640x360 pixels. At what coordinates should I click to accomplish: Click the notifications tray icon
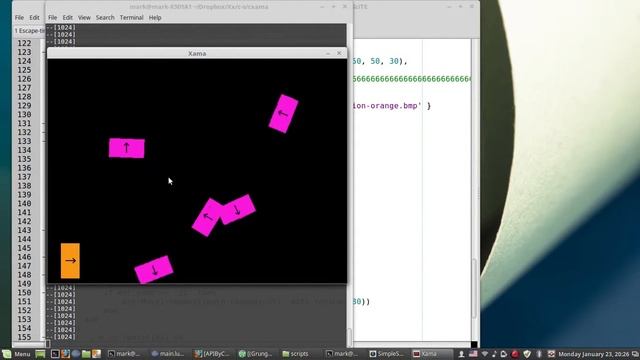click(504, 354)
